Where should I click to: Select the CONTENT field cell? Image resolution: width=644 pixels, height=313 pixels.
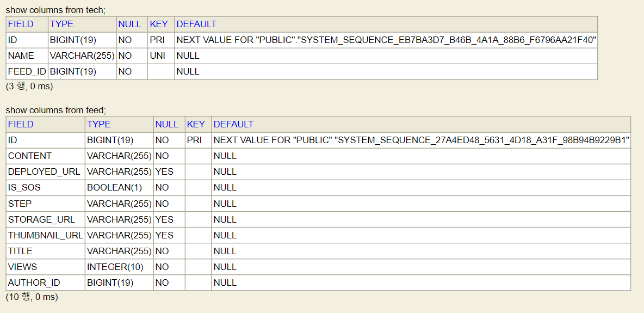(30, 156)
